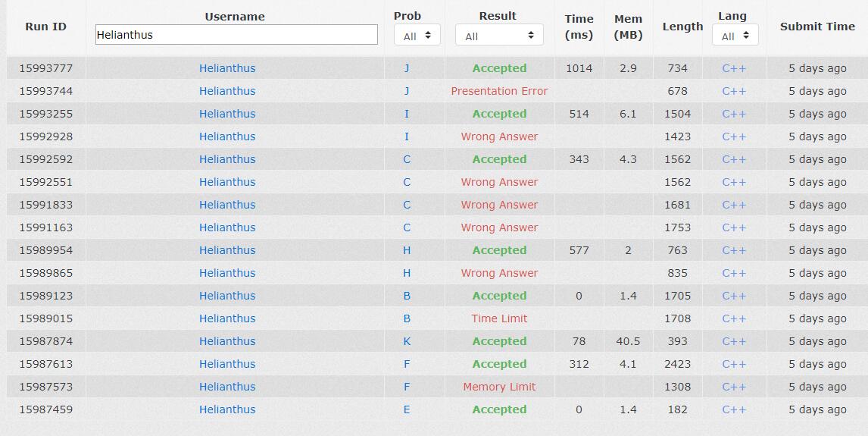
Task: Click the Username search field
Action: [x=236, y=35]
